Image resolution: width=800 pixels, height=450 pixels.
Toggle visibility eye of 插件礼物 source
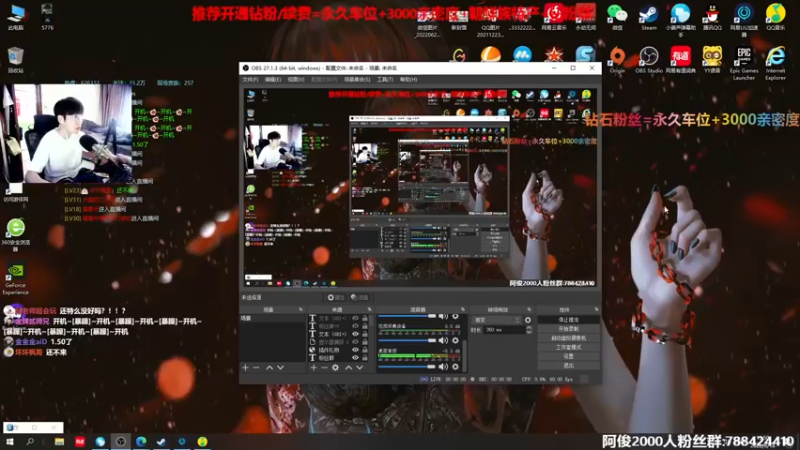356,350
